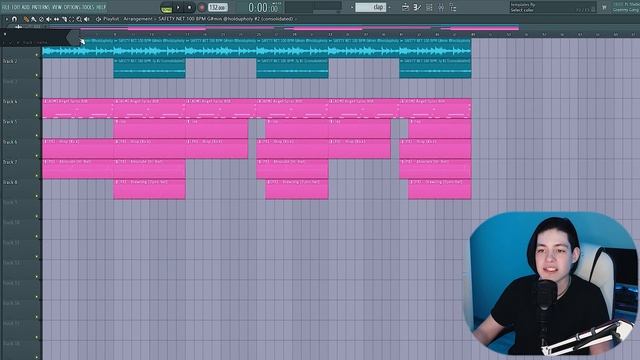Select the Playback speaker tool

coord(87,19)
